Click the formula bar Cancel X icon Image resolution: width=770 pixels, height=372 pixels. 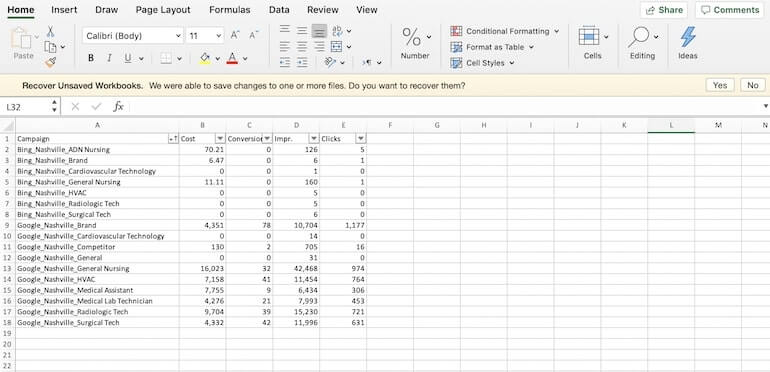pyautogui.click(x=75, y=106)
